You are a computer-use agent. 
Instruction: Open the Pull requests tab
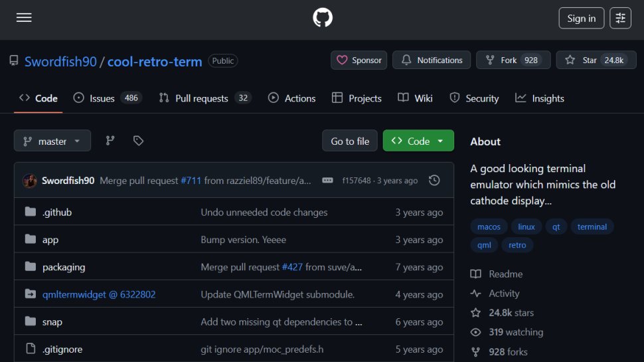(x=205, y=98)
